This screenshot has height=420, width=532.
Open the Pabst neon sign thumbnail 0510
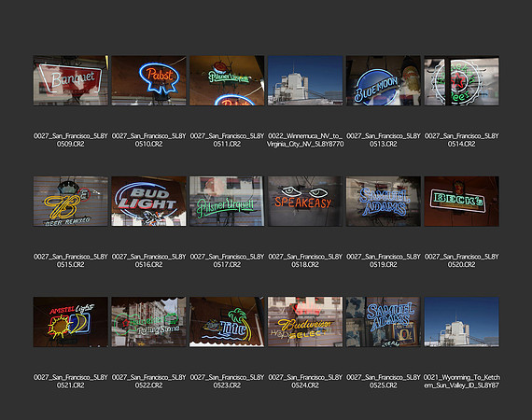(148, 81)
